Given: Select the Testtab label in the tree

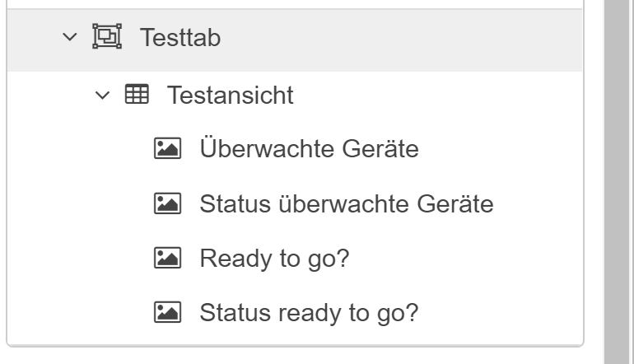Looking at the screenshot, I should tap(180, 38).
